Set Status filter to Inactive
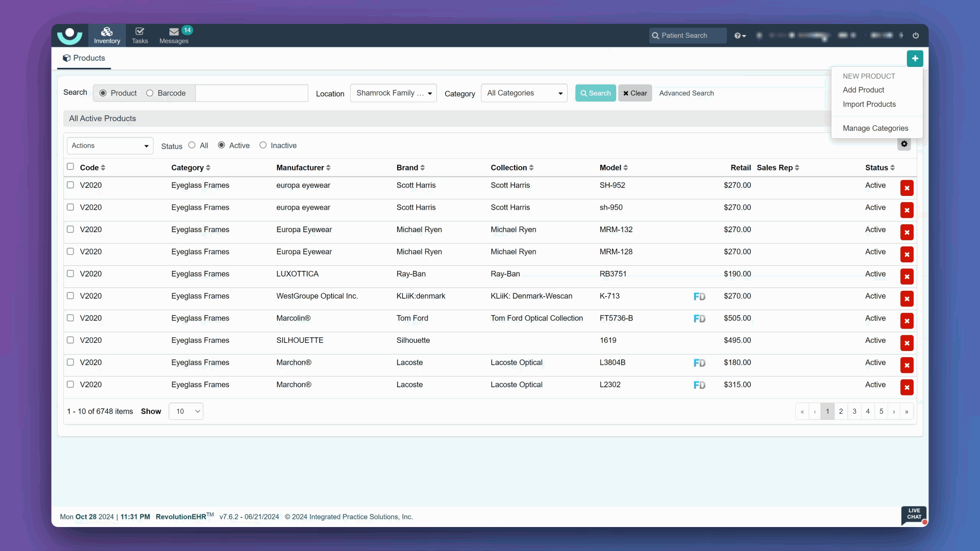Screen dimensions: 980x551 click(263, 145)
